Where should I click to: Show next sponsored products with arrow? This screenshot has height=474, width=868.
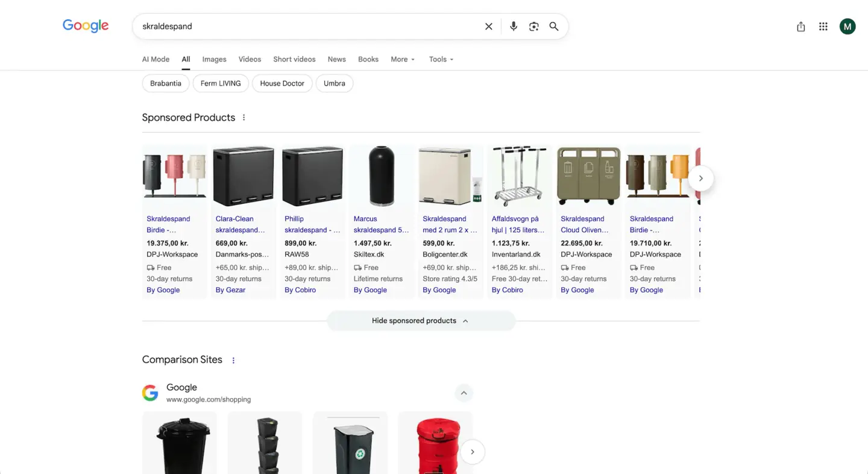tap(700, 179)
